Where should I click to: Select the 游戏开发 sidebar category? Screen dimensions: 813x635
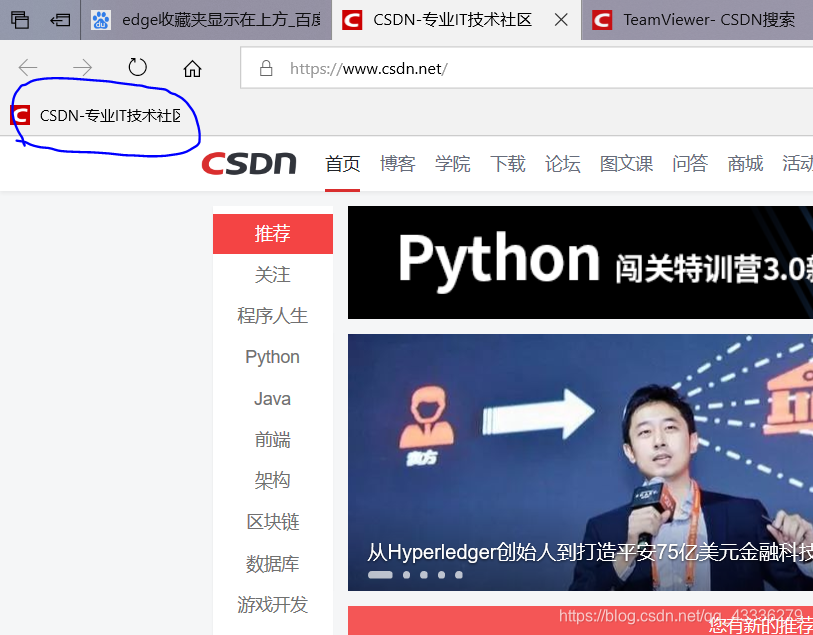(x=273, y=604)
